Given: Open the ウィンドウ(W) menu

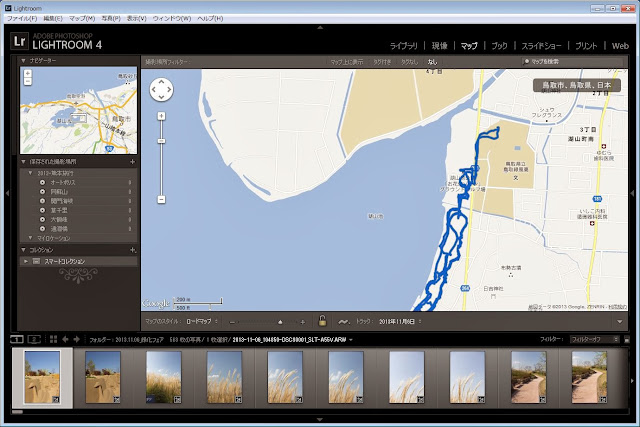Looking at the screenshot, I should [x=172, y=19].
